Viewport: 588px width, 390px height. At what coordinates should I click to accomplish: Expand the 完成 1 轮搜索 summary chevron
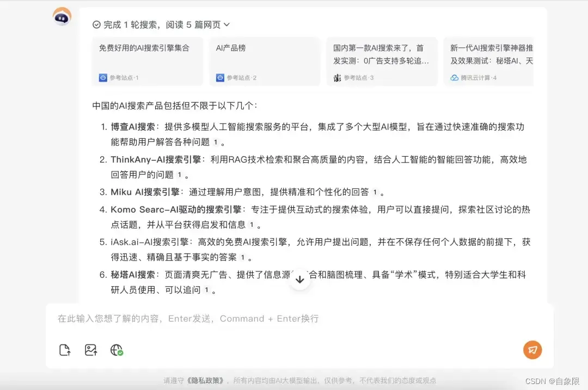pyautogui.click(x=226, y=24)
